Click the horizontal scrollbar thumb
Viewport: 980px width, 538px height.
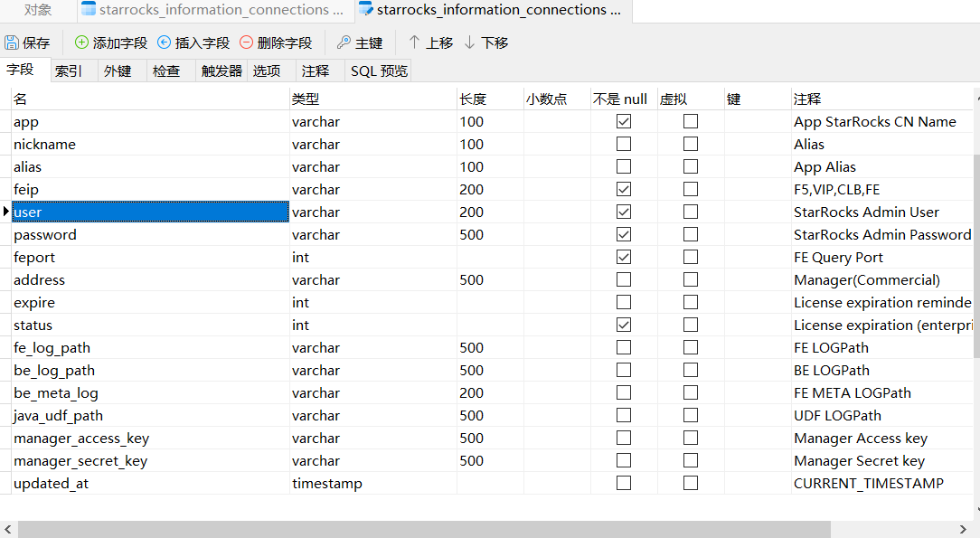point(424,529)
